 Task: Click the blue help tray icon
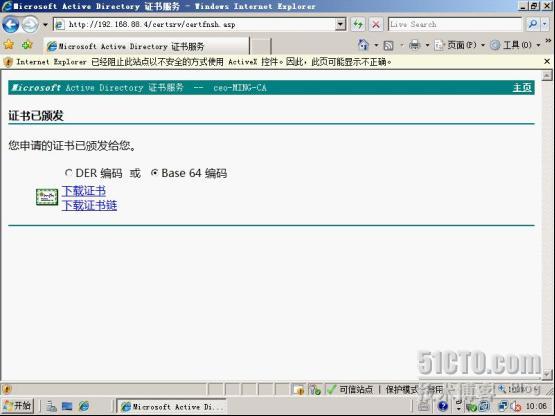[x=443, y=406]
